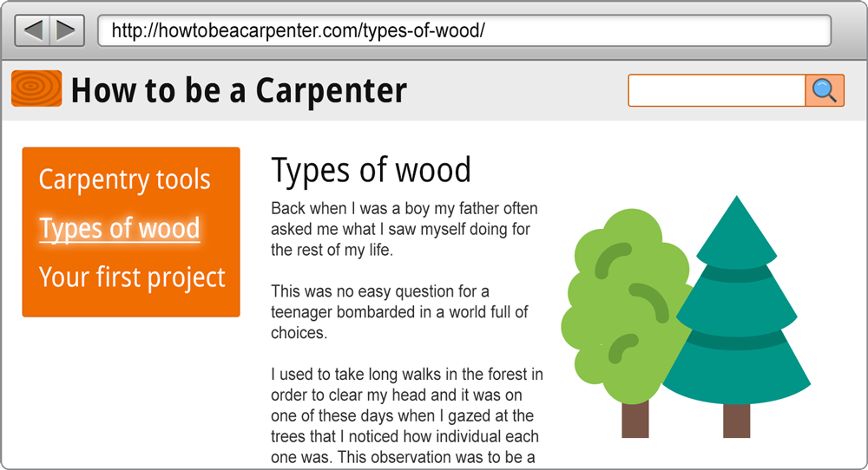868x470 pixels.
Task: Click the paragraph starting 'I used to take long walks'
Action: coord(407,416)
